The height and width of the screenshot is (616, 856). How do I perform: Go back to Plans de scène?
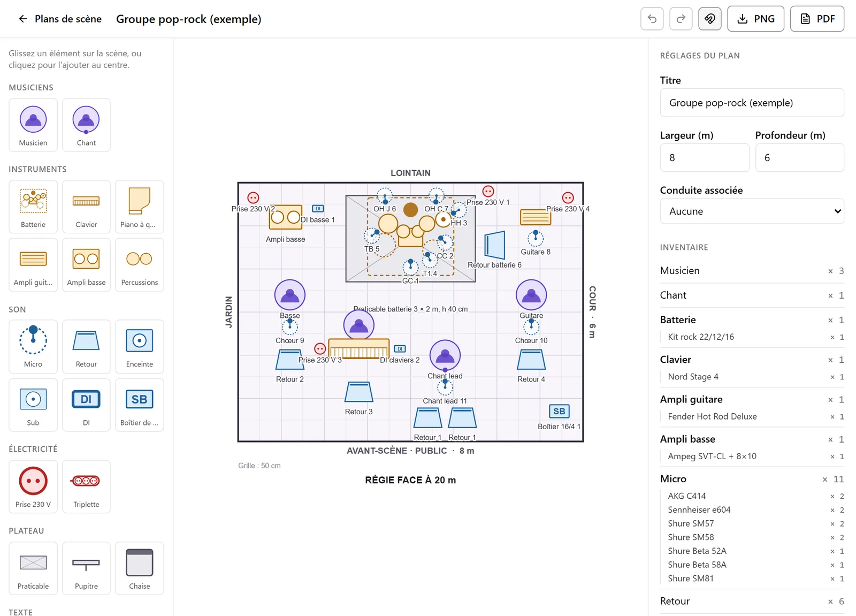60,19
